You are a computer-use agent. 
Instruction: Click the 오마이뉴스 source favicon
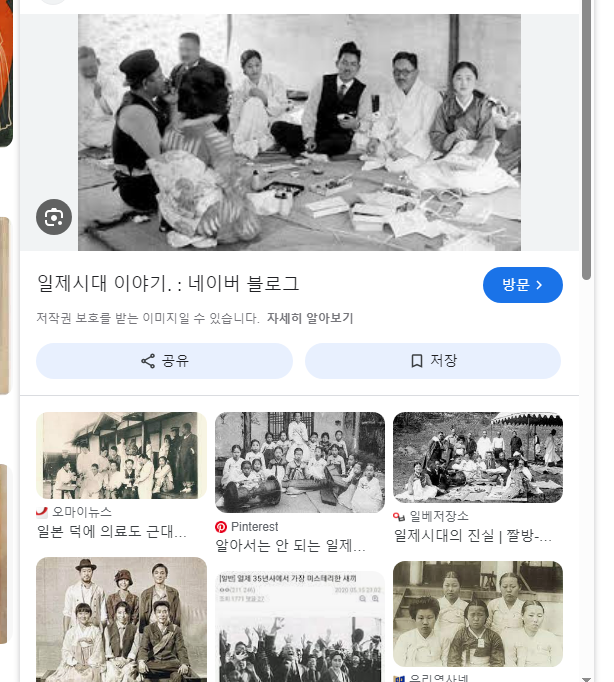tap(42, 512)
